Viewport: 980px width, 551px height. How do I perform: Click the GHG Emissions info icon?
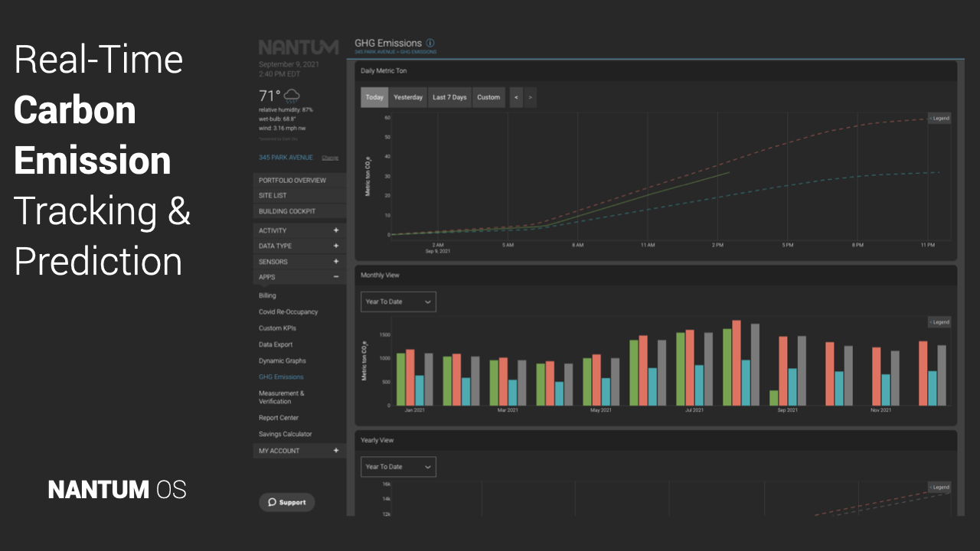pyautogui.click(x=430, y=43)
